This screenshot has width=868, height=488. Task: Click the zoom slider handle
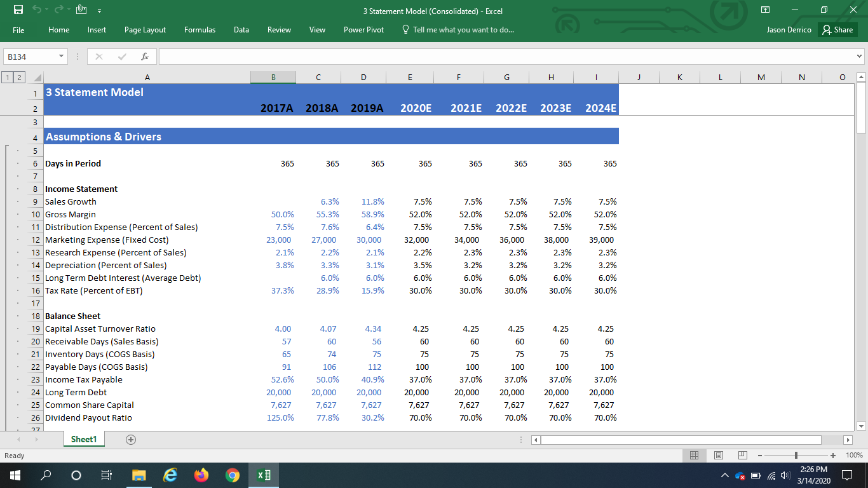coord(796,456)
